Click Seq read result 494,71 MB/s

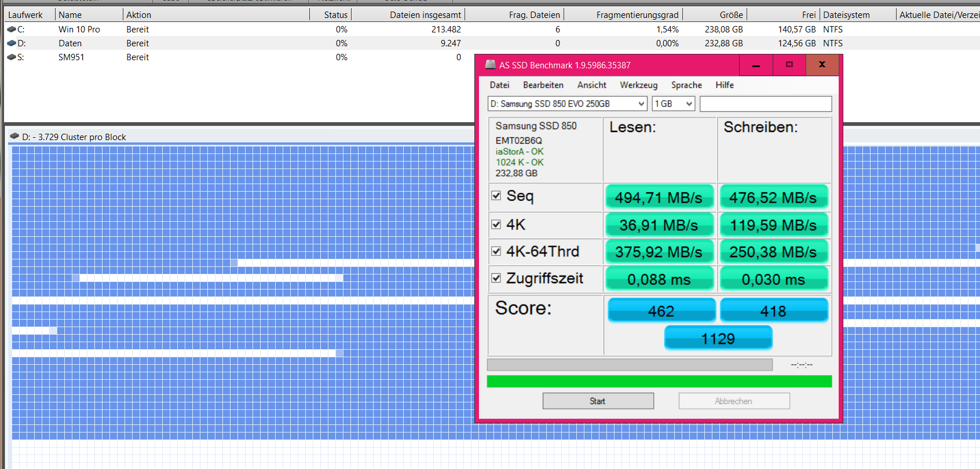659,197
